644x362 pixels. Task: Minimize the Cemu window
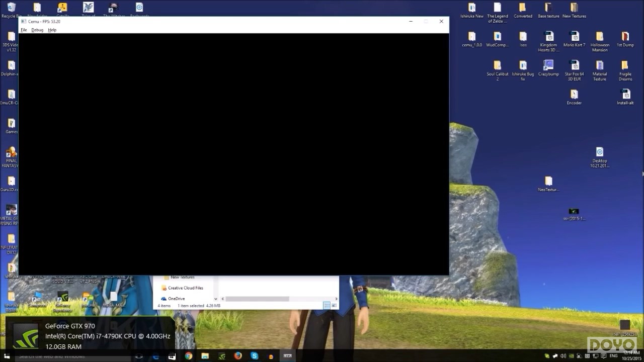coord(411,22)
